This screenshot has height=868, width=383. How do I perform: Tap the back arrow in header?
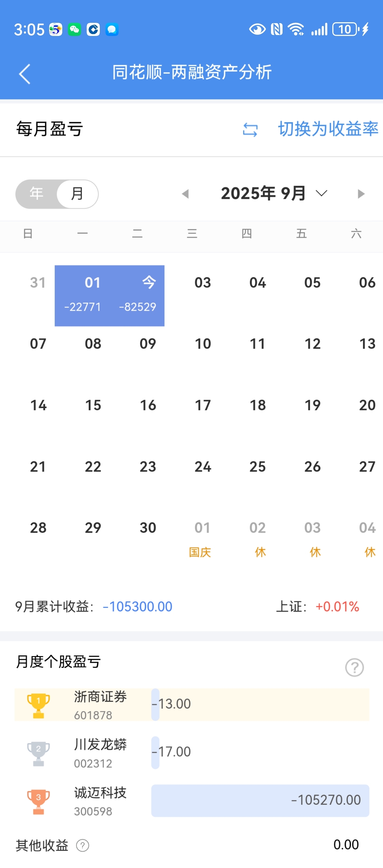(25, 74)
